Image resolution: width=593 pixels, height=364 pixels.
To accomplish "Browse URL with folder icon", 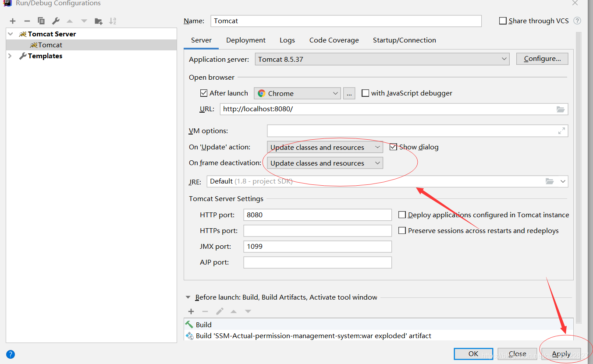I will point(561,109).
